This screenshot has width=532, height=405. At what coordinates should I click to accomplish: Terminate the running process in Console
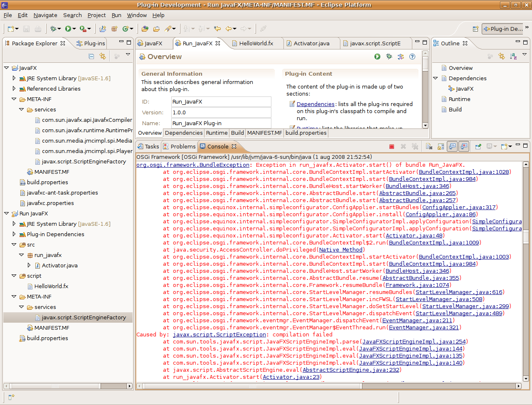tap(392, 146)
